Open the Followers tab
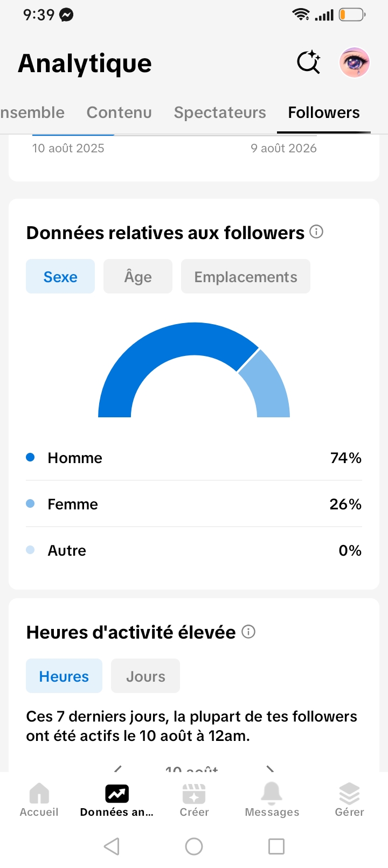The image size is (388, 868). [324, 113]
